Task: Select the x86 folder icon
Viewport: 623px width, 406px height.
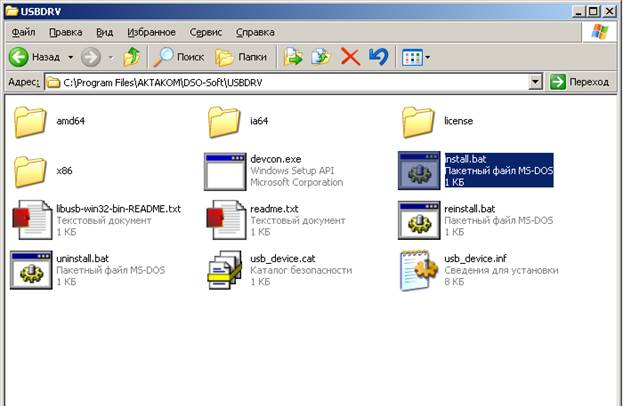Action: click(30, 172)
